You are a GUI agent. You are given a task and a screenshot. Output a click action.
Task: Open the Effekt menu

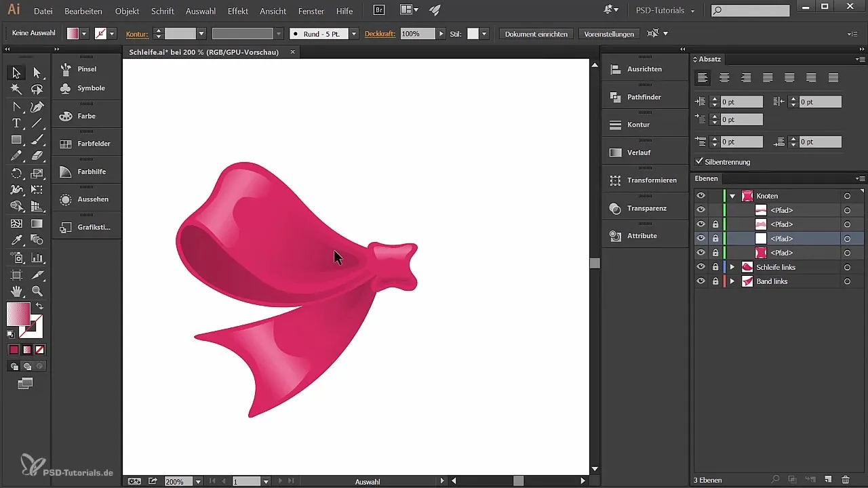[x=238, y=11]
